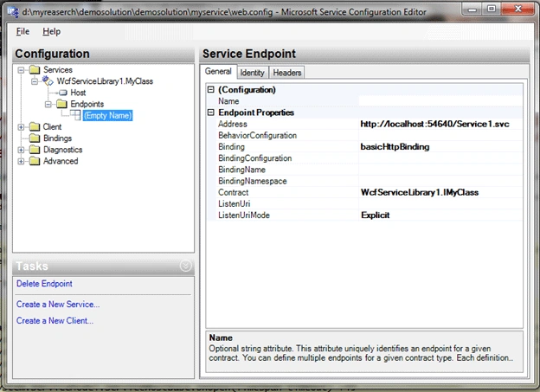
Task: Select the (Empty Name) endpoint
Action: pos(108,115)
